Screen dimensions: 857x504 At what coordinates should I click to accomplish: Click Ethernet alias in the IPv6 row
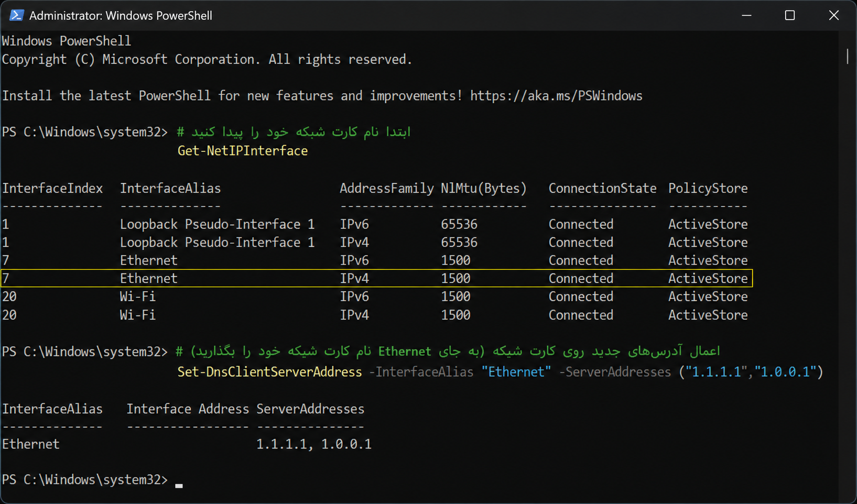coord(149,260)
